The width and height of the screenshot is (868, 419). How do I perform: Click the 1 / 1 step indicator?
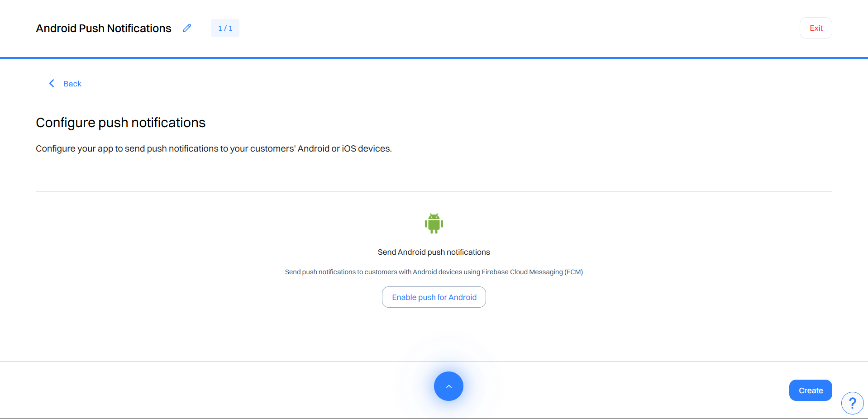[225, 28]
